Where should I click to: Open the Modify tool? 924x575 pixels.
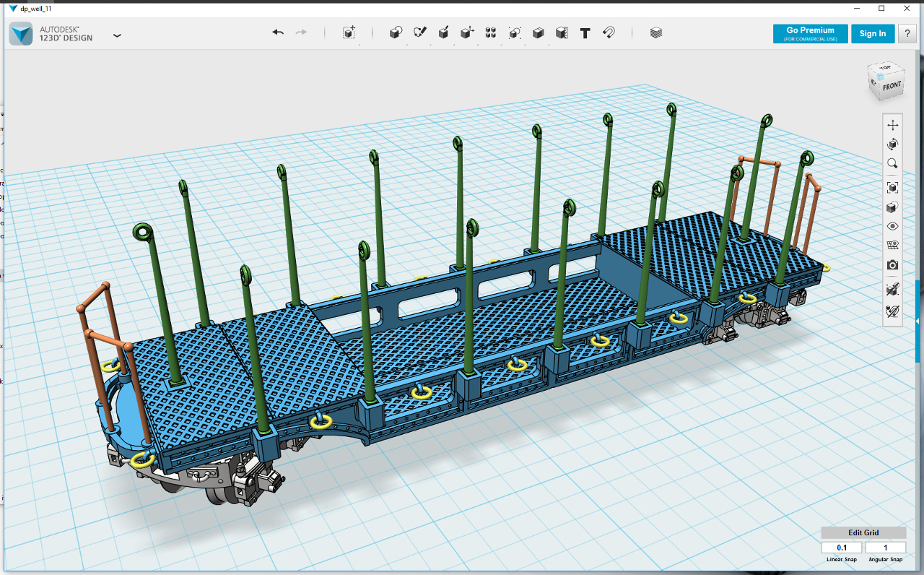point(468,33)
